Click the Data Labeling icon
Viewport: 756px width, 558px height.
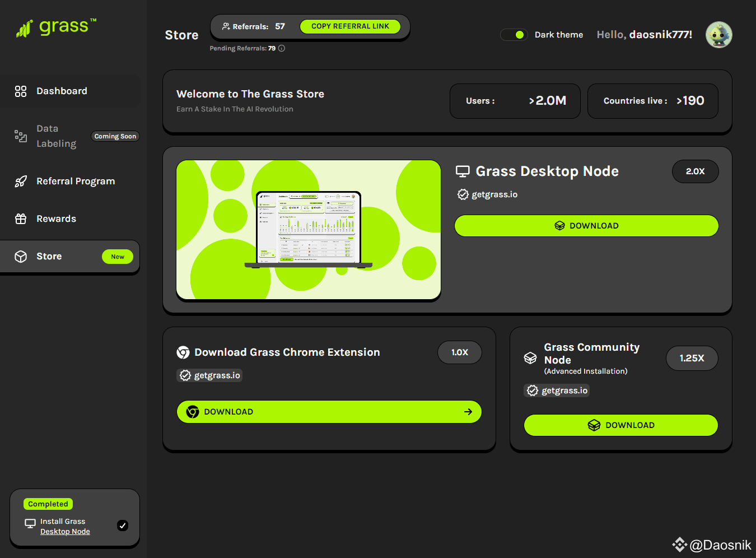pos(21,136)
